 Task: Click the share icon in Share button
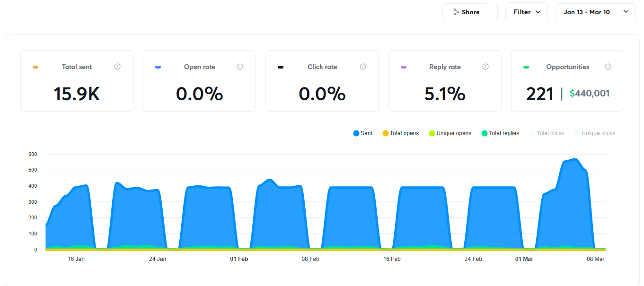click(x=456, y=12)
